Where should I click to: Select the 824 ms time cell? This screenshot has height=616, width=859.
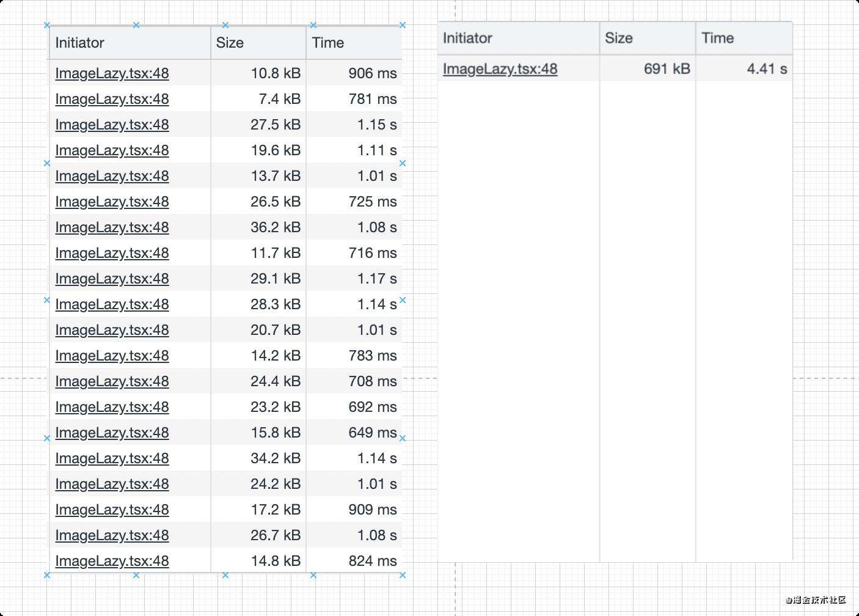[354, 561]
